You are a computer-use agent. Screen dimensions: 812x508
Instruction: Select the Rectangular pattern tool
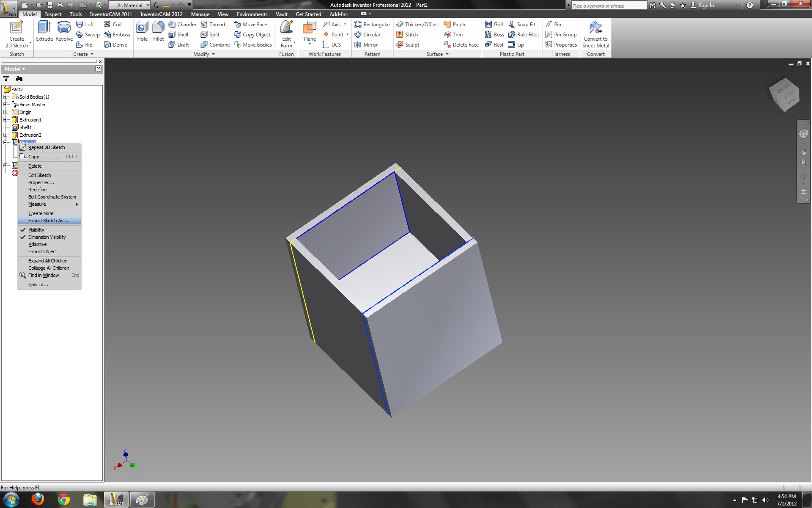pos(372,25)
